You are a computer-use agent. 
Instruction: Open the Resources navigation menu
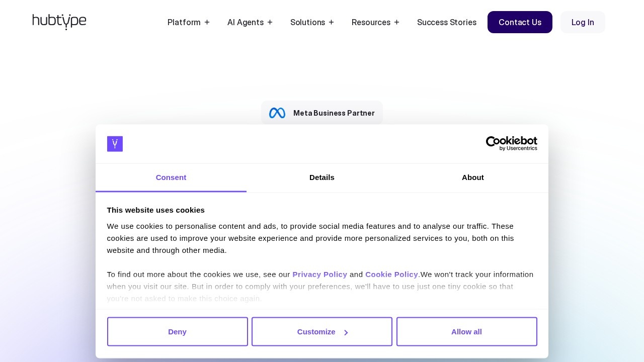[x=376, y=22]
